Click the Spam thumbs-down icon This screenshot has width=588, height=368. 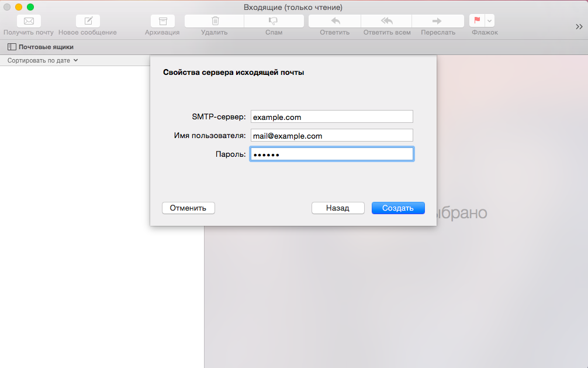pos(274,21)
